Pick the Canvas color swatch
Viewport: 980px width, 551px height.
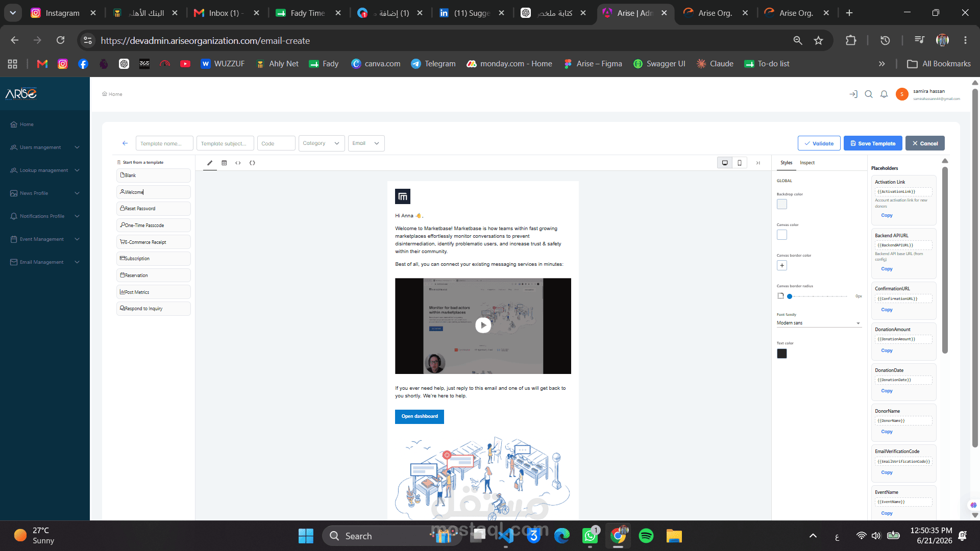(x=782, y=235)
